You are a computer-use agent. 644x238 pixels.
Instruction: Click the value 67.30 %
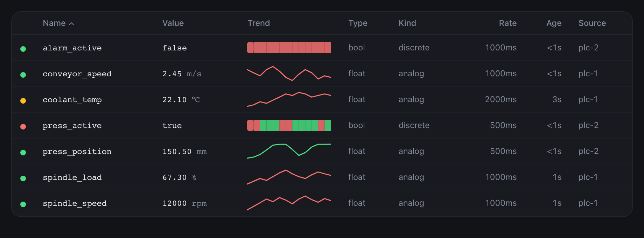(179, 177)
